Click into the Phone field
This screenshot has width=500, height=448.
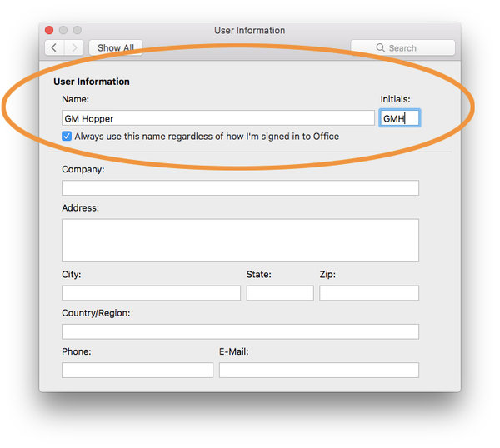pos(137,371)
